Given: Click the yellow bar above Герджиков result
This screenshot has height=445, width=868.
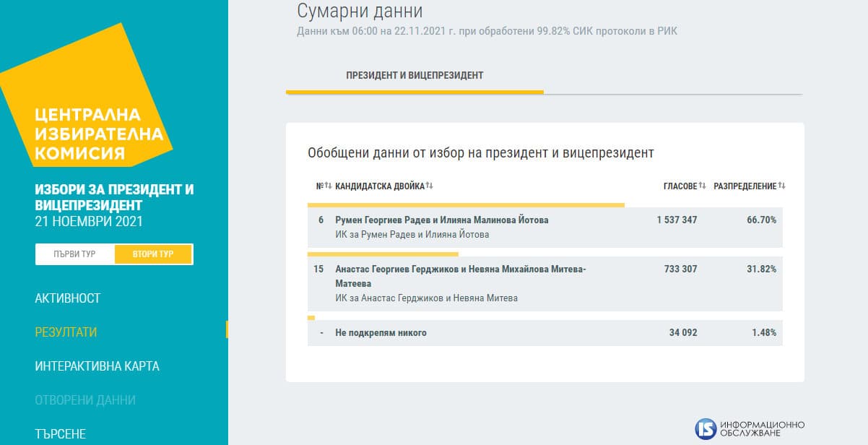Looking at the screenshot, I should pyautogui.click(x=383, y=254).
